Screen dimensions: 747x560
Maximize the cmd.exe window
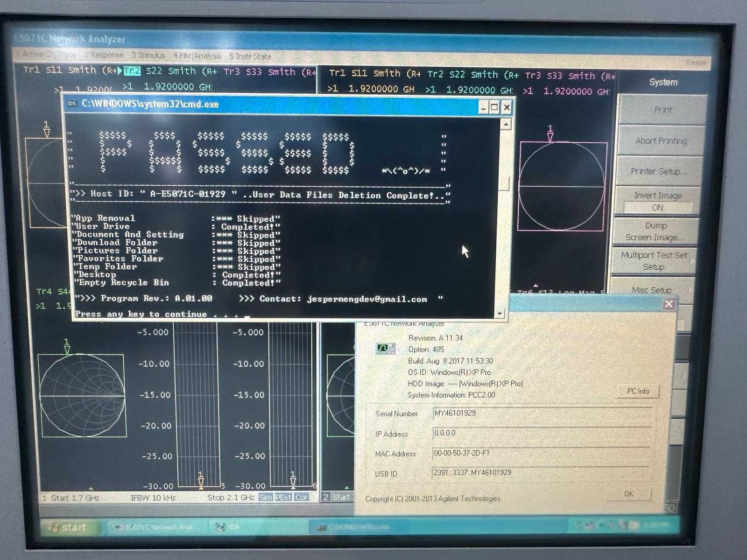(x=494, y=107)
